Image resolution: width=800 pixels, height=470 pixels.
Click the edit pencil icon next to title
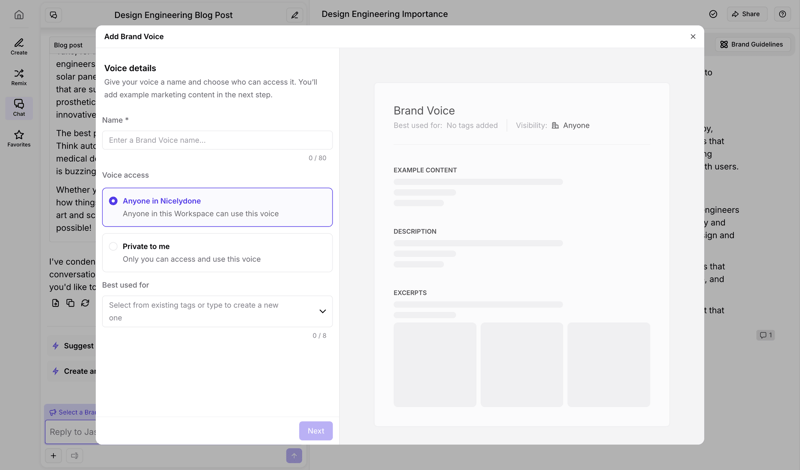(x=294, y=15)
